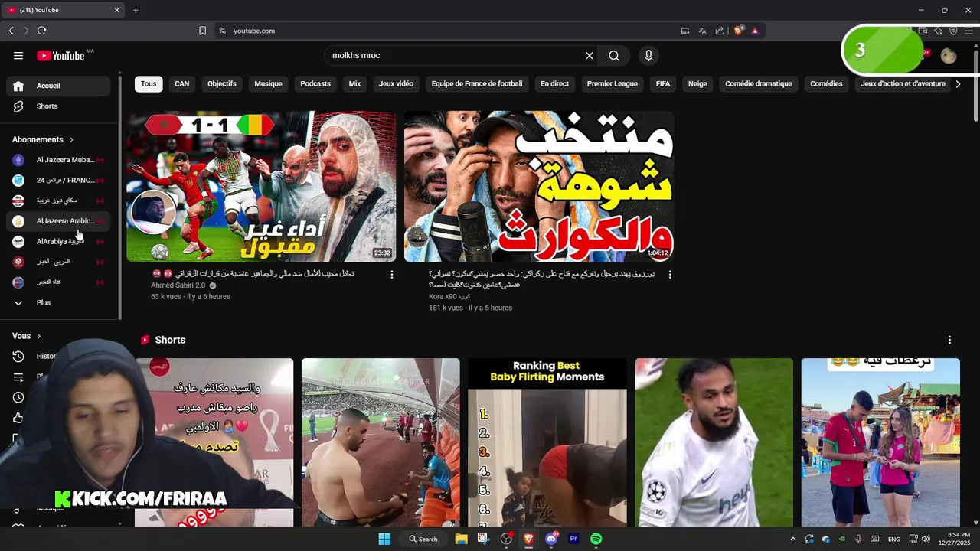Open Leo AI sparkle icon
This screenshot has height=551, width=980.
pyautogui.click(x=938, y=31)
